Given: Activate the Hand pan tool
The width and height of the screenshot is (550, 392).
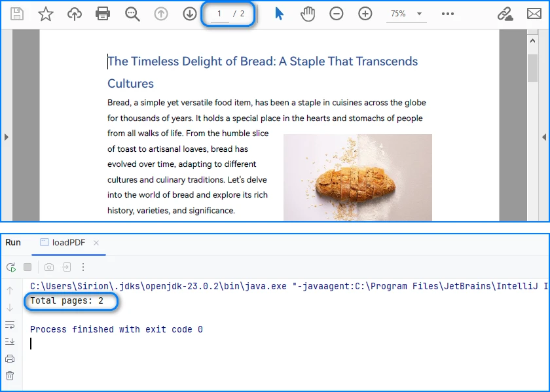Looking at the screenshot, I should click(307, 13).
